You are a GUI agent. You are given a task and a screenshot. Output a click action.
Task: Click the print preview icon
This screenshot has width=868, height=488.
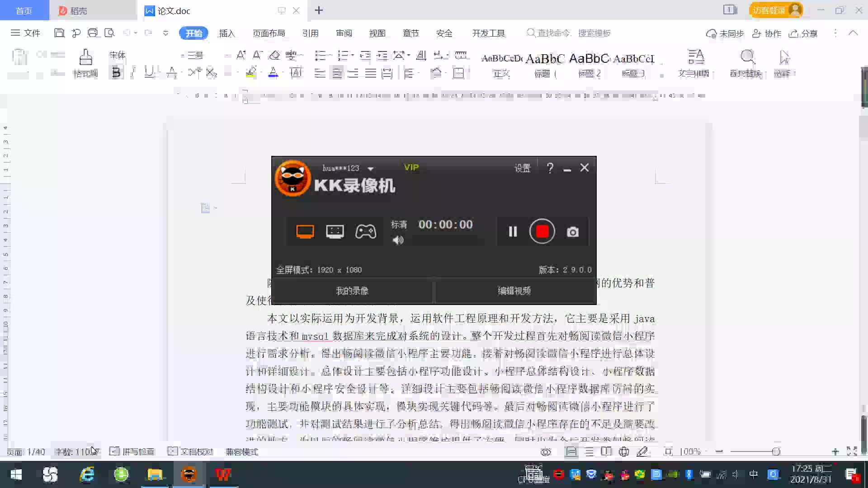109,33
